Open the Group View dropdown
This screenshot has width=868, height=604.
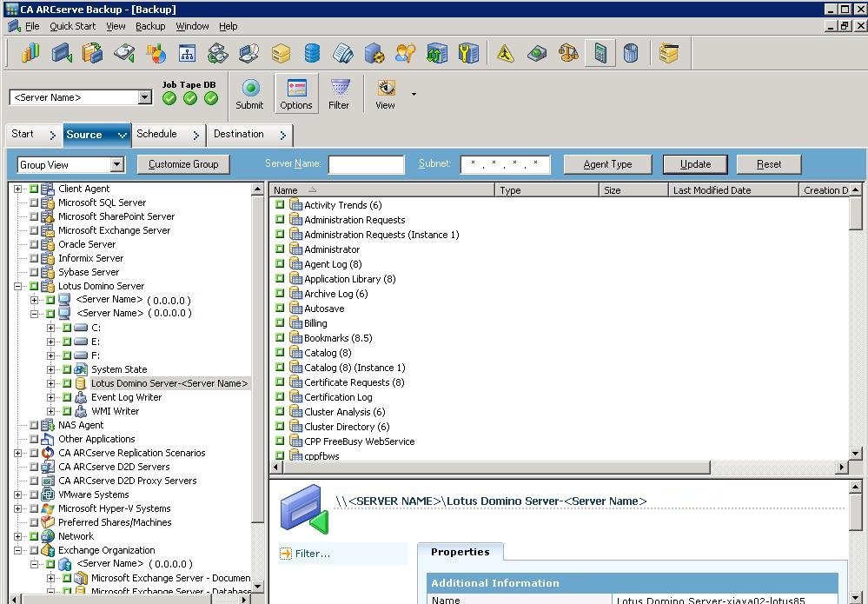(117, 165)
